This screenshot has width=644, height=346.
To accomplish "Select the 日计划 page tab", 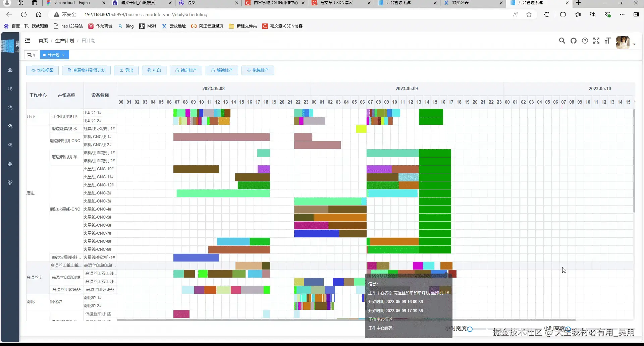I will pos(53,55).
